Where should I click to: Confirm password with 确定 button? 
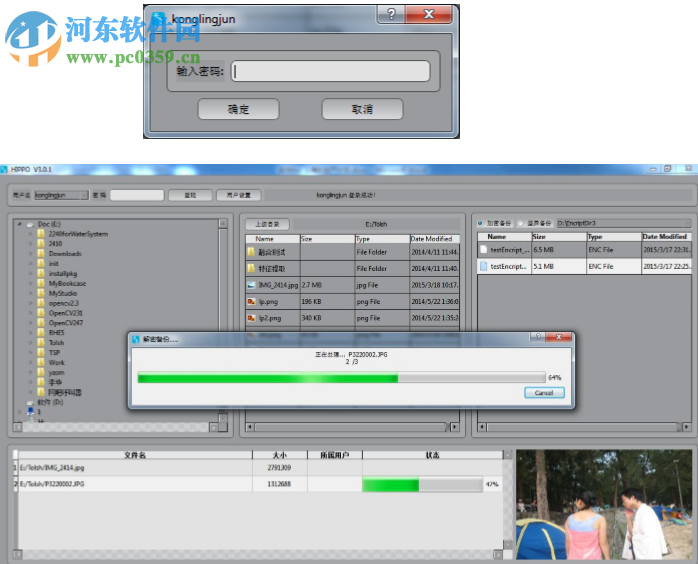239,109
